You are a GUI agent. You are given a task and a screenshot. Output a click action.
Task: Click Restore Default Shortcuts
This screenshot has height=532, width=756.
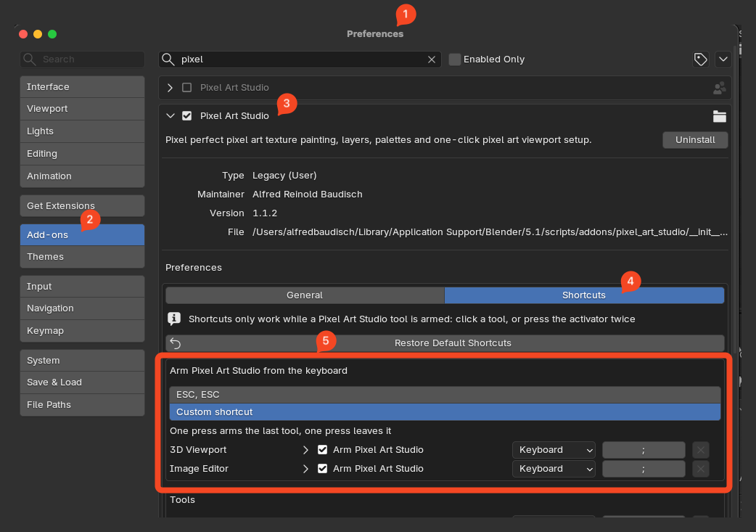445,343
